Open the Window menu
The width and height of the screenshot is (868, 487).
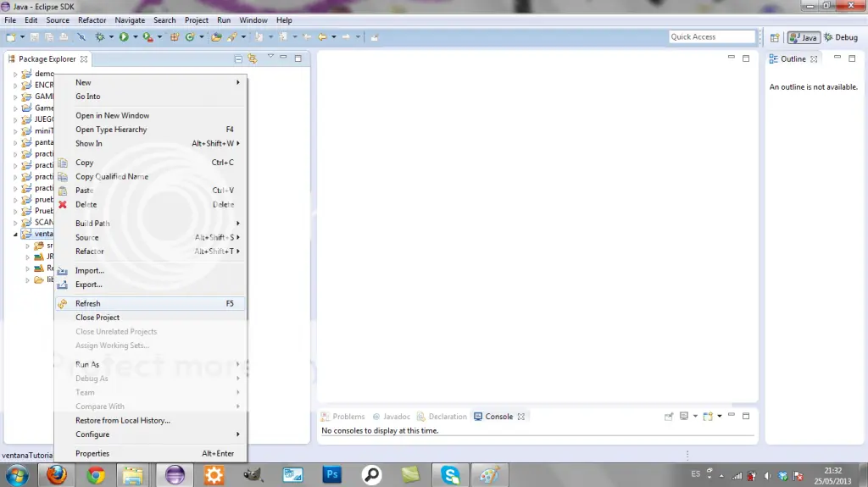pyautogui.click(x=253, y=20)
